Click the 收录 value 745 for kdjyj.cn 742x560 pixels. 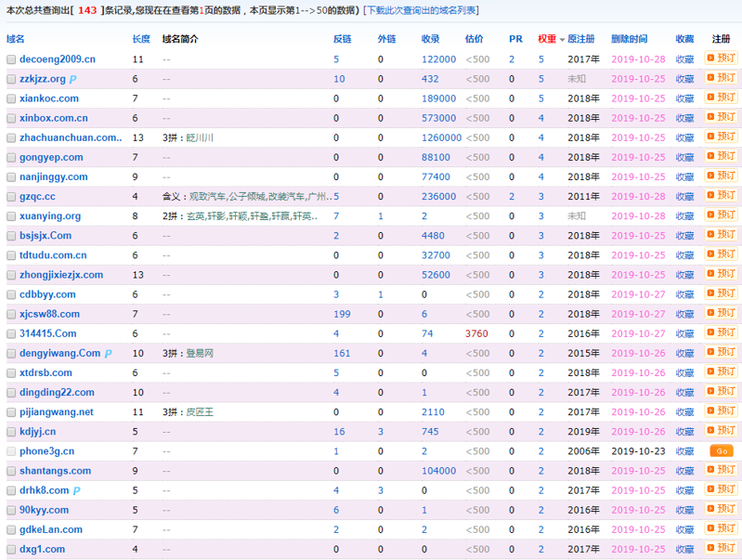point(430,432)
